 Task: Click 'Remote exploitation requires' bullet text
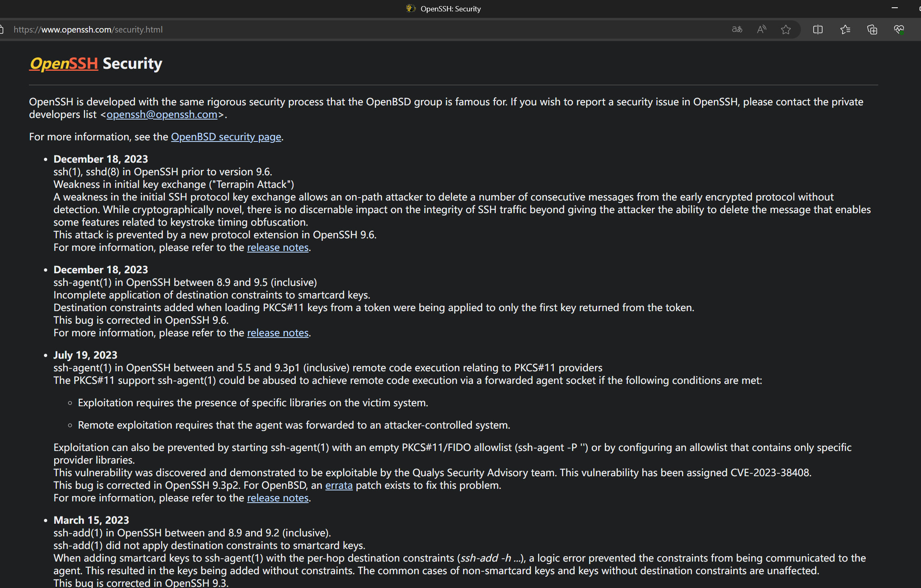pos(294,425)
